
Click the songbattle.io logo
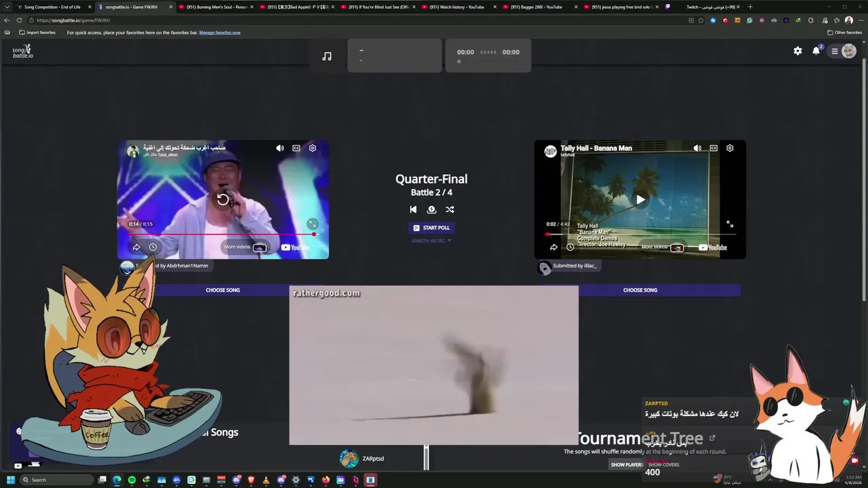22,52
